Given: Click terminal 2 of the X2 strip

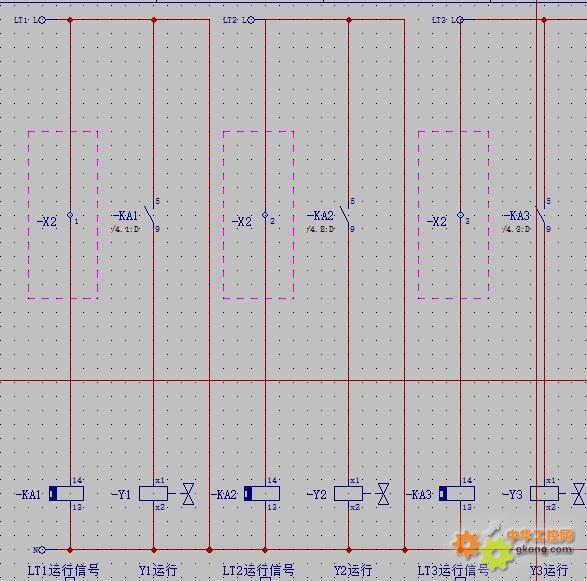Looking at the screenshot, I should click(265, 215).
